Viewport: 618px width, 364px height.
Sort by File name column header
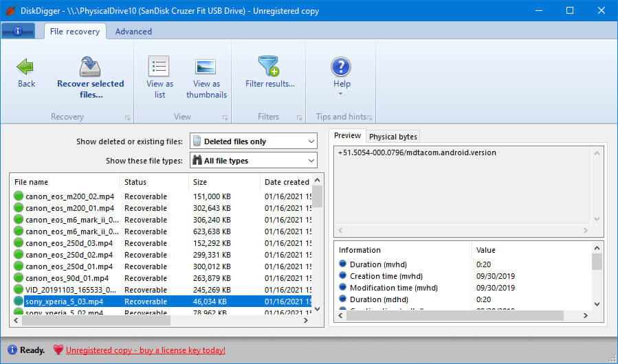(x=65, y=182)
